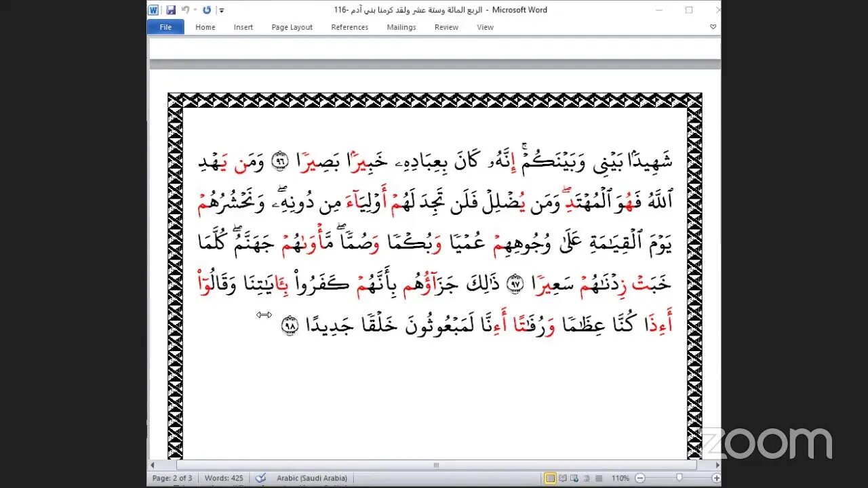Change language from Arabic (Saudi Arabia)
This screenshot has width=868, height=488.
312,478
